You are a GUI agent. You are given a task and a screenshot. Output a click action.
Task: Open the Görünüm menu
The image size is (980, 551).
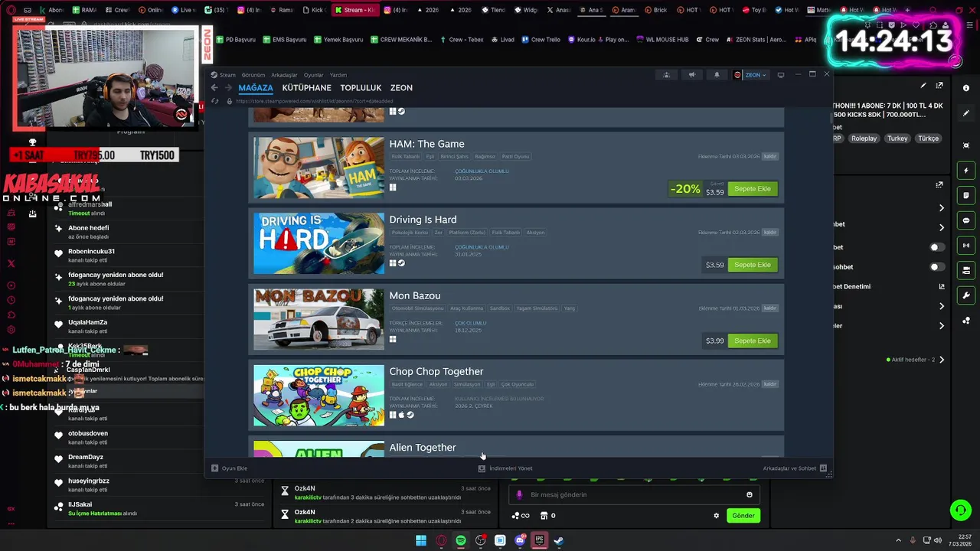pyautogui.click(x=253, y=75)
